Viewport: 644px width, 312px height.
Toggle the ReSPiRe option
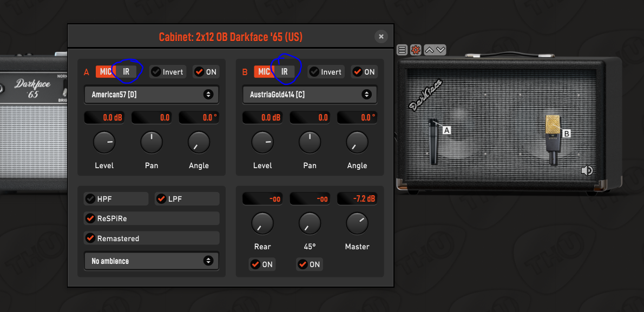point(152,218)
